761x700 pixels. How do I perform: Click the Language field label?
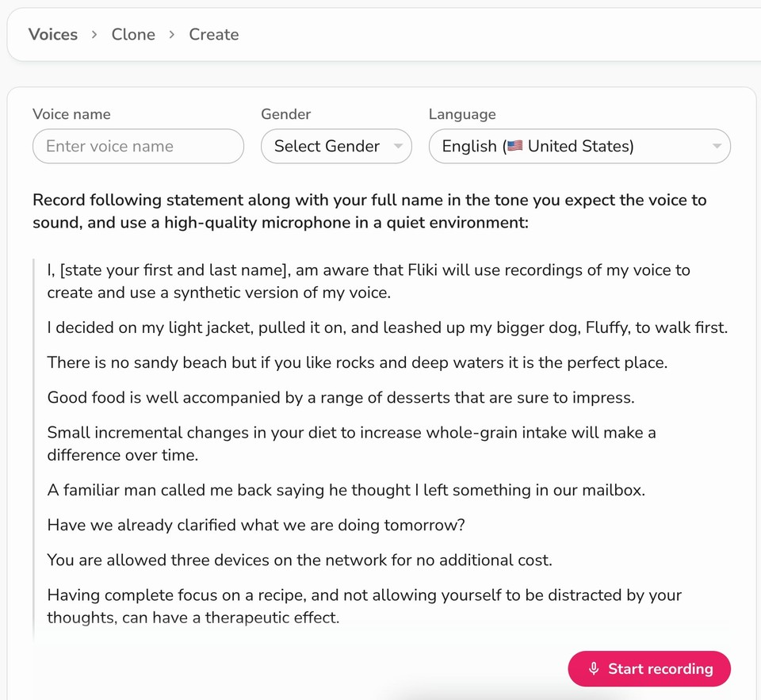coord(462,114)
